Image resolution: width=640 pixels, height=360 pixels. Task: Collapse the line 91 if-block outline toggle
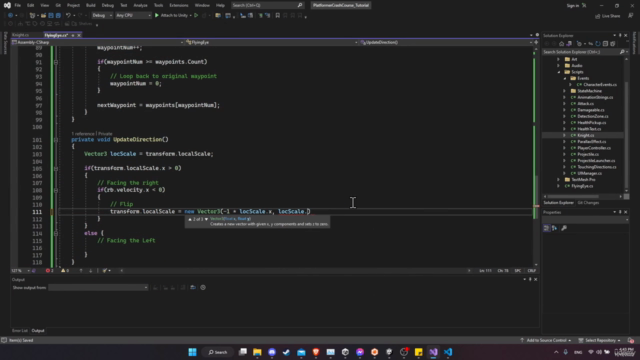pyautogui.click(x=56, y=62)
